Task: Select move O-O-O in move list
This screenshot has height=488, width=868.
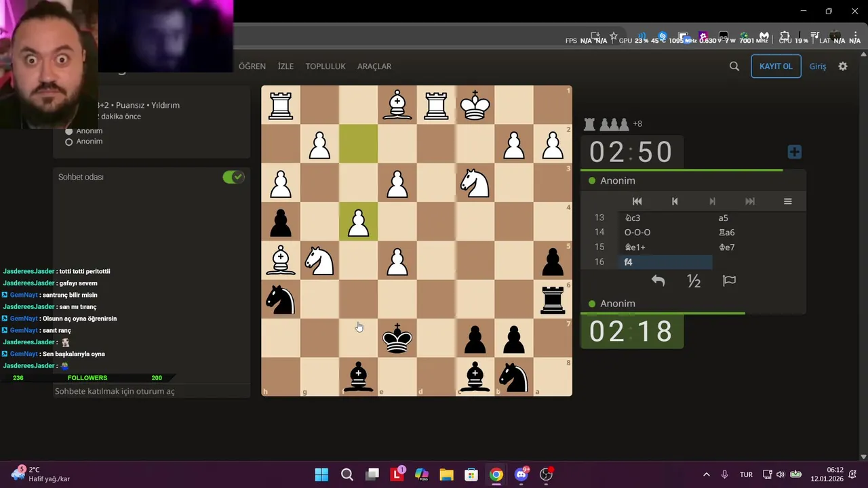Action: (x=667, y=232)
